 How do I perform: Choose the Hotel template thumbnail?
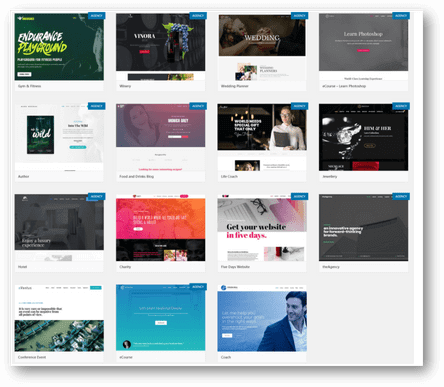59,228
